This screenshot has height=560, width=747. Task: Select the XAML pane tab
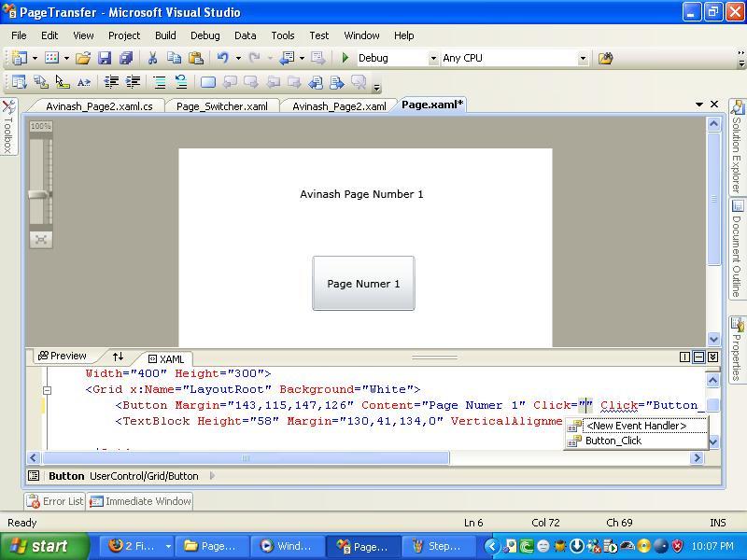pos(166,359)
